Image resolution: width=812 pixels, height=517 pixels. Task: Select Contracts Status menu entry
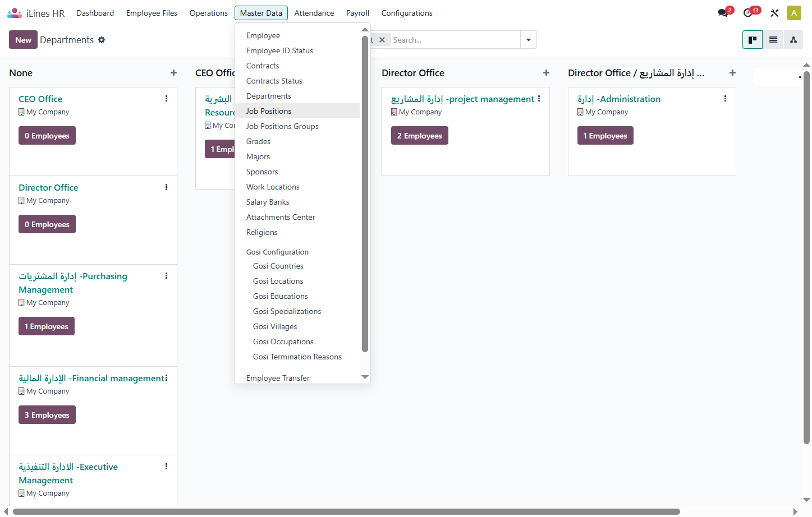[x=297, y=81]
